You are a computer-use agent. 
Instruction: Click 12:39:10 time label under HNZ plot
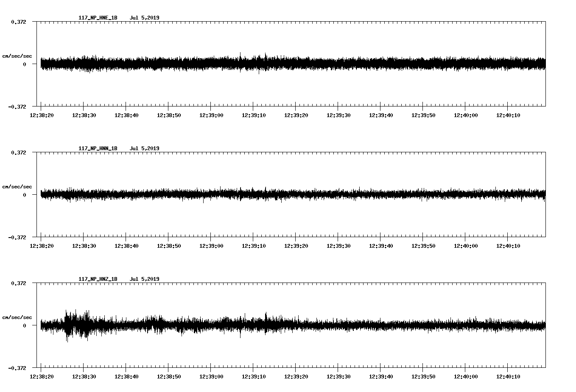(254, 377)
